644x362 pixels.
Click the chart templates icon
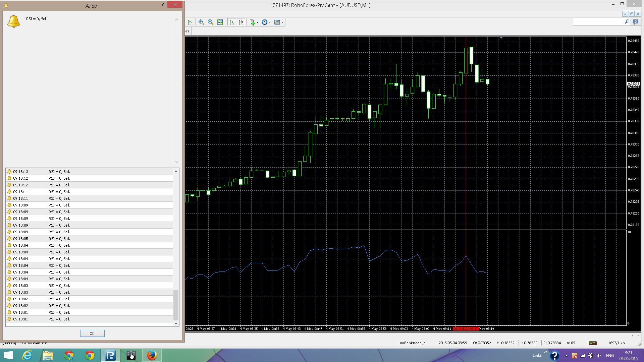pos(277,22)
